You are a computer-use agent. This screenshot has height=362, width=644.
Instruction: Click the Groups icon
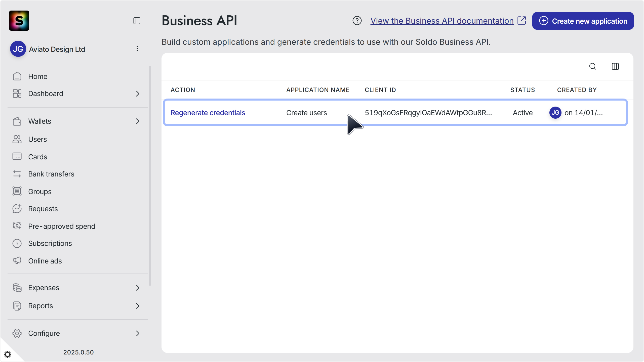click(17, 191)
